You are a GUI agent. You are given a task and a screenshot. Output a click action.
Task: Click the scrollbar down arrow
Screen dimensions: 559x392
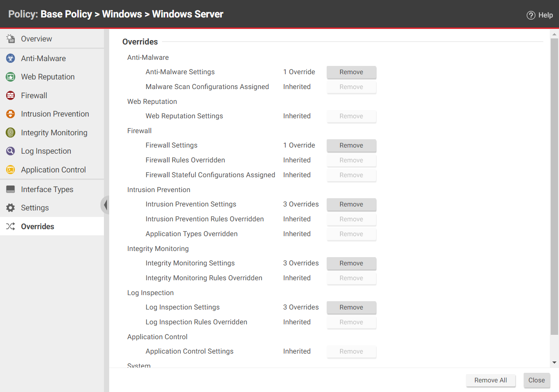(x=554, y=361)
